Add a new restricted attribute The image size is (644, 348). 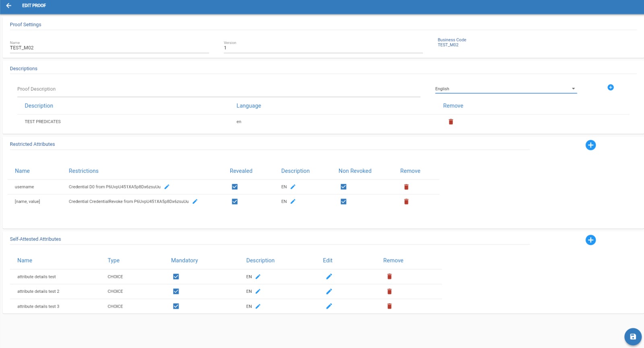pos(590,145)
